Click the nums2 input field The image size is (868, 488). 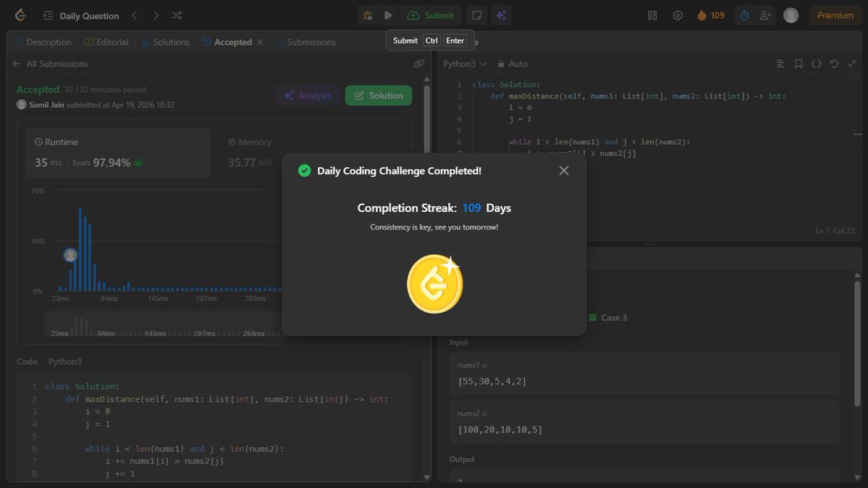(644, 421)
